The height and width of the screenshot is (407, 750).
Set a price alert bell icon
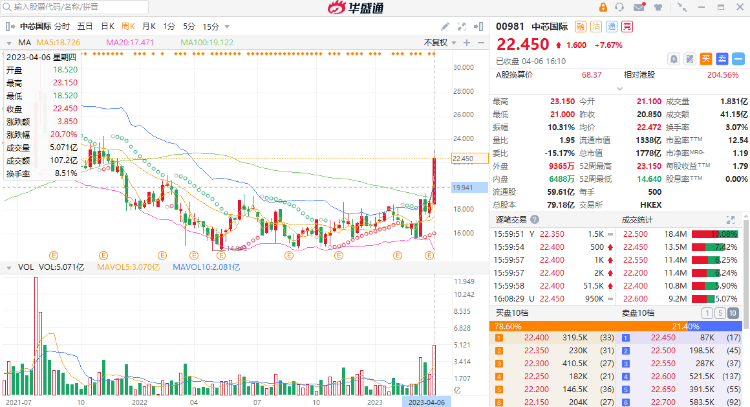673,59
